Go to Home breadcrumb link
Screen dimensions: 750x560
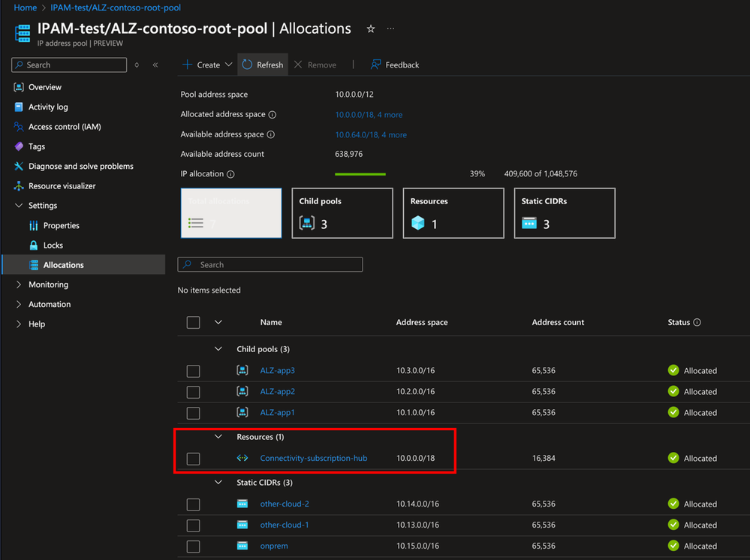point(26,8)
